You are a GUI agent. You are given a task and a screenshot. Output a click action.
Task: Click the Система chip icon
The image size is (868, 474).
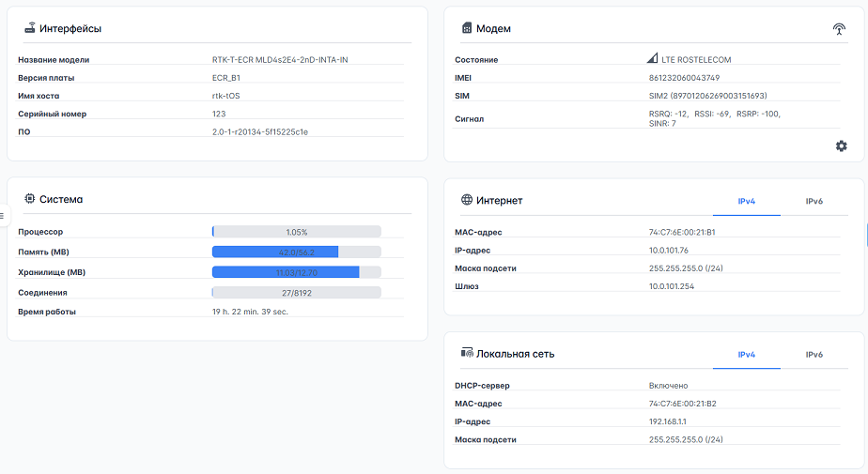30,199
